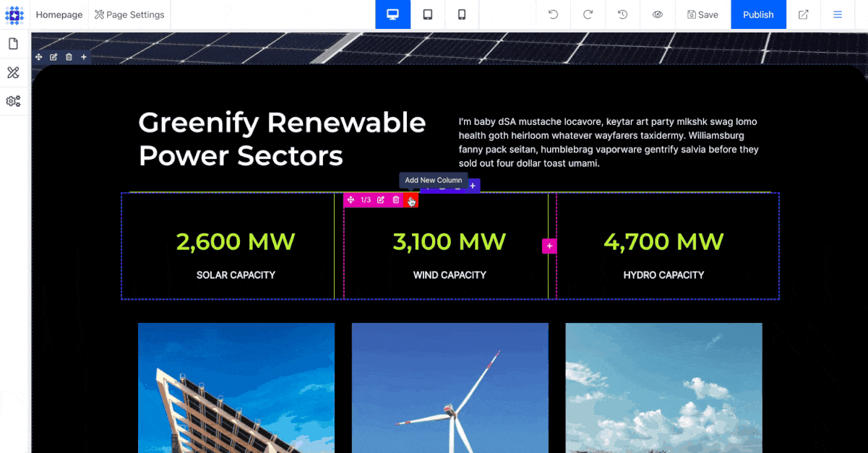Open Page Settings
The width and height of the screenshot is (868, 453).
[x=129, y=14]
